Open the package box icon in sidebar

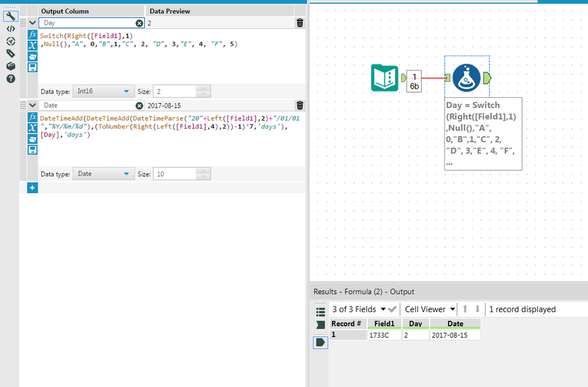pyautogui.click(x=11, y=66)
